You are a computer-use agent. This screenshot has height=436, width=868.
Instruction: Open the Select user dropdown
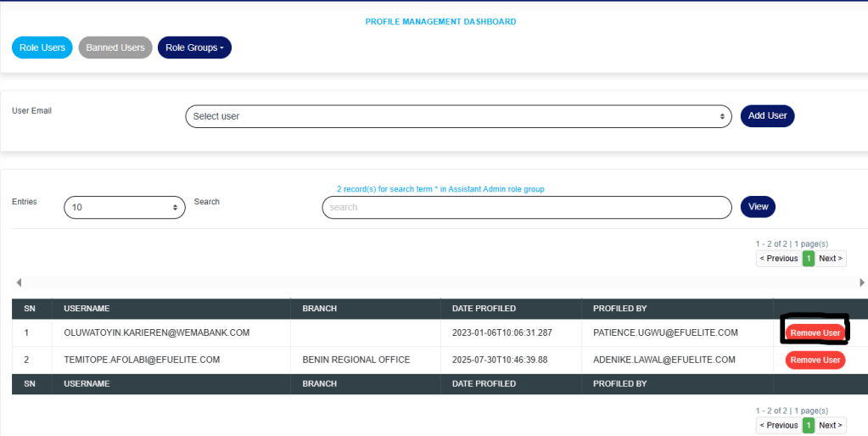pos(458,116)
